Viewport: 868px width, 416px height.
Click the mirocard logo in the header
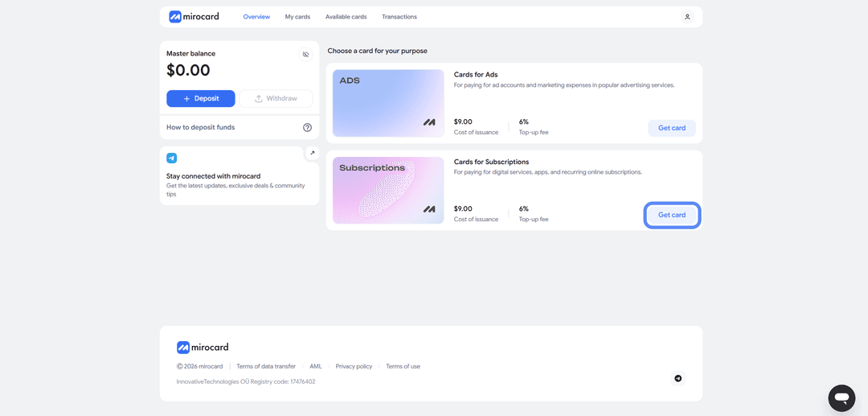point(194,17)
